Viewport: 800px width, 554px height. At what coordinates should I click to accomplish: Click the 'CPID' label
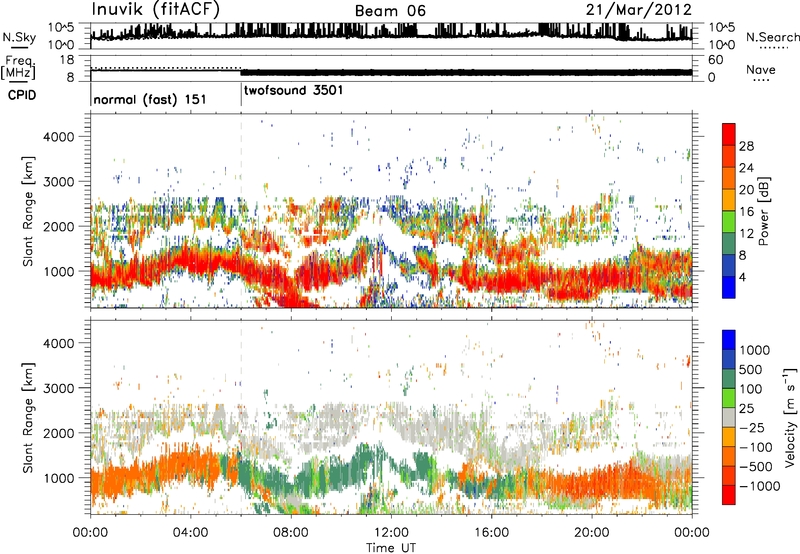pyautogui.click(x=21, y=95)
